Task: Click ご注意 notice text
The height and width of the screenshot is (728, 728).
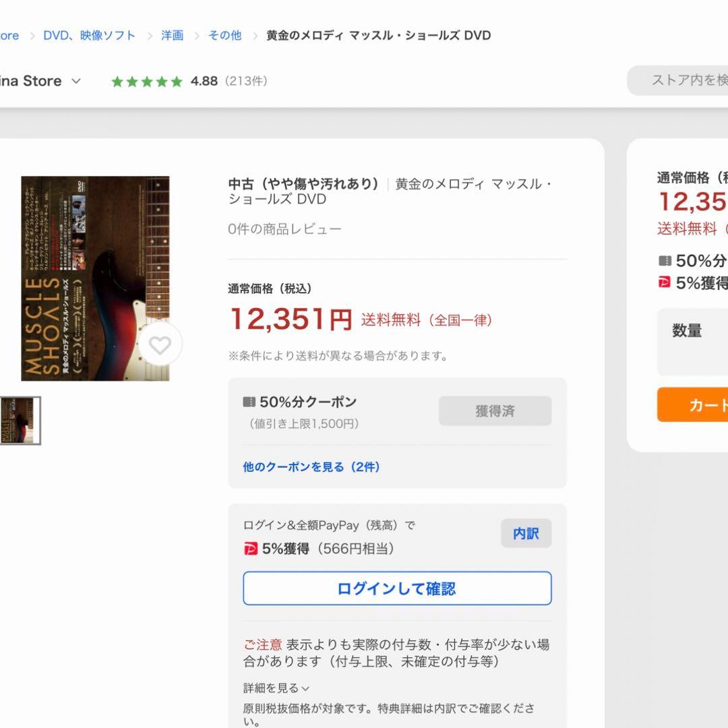Action: 263,645
